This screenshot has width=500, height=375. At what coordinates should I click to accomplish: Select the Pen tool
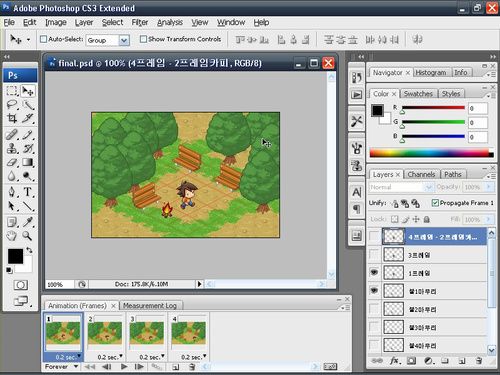click(x=12, y=192)
